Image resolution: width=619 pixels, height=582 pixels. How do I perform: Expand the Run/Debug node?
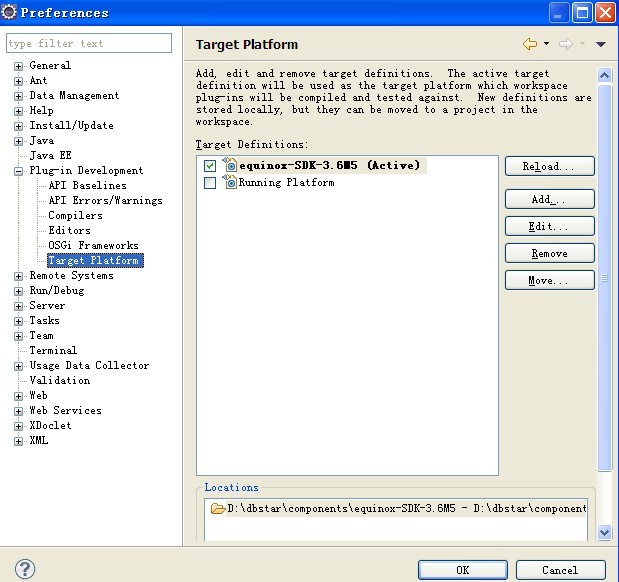pyautogui.click(x=18, y=291)
